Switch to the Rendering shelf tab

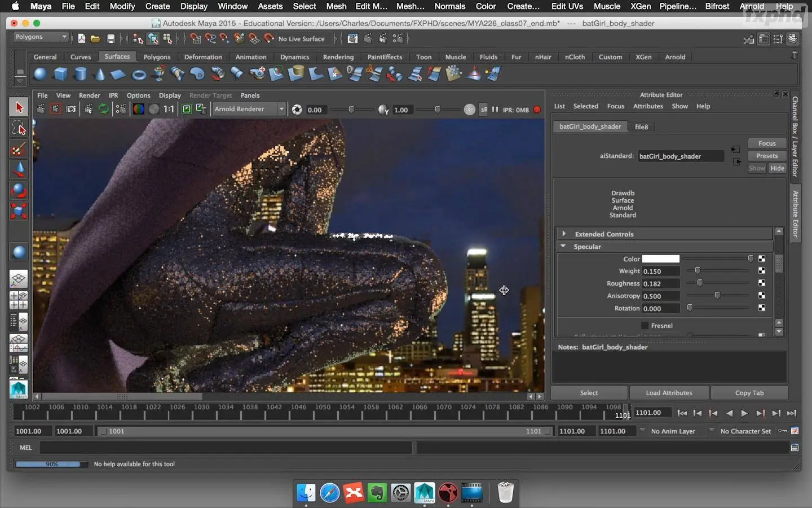338,57
